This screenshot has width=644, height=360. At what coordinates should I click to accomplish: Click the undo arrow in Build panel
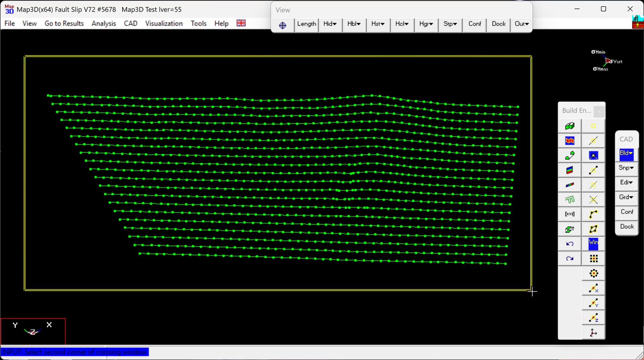coord(570,244)
